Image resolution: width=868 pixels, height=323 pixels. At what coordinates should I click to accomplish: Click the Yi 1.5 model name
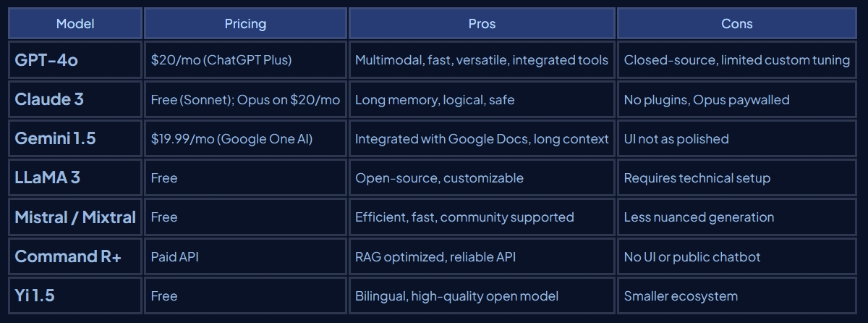35,295
